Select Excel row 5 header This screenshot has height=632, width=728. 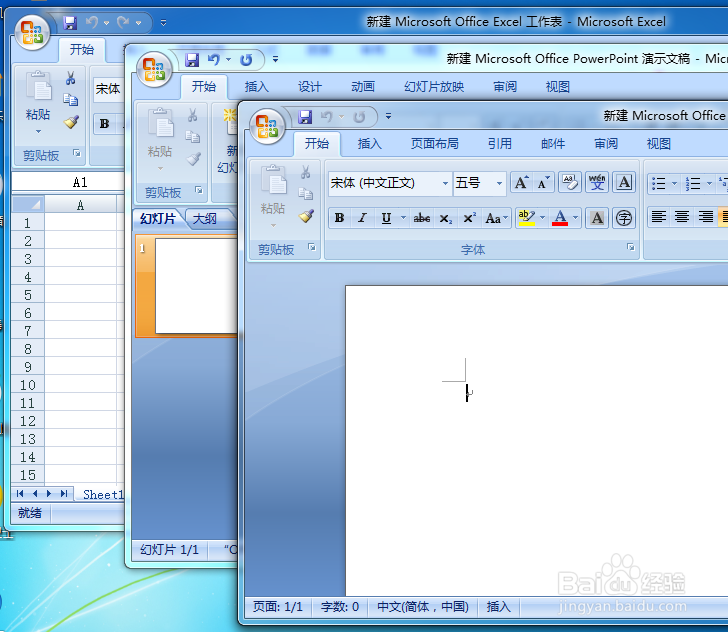pos(28,295)
